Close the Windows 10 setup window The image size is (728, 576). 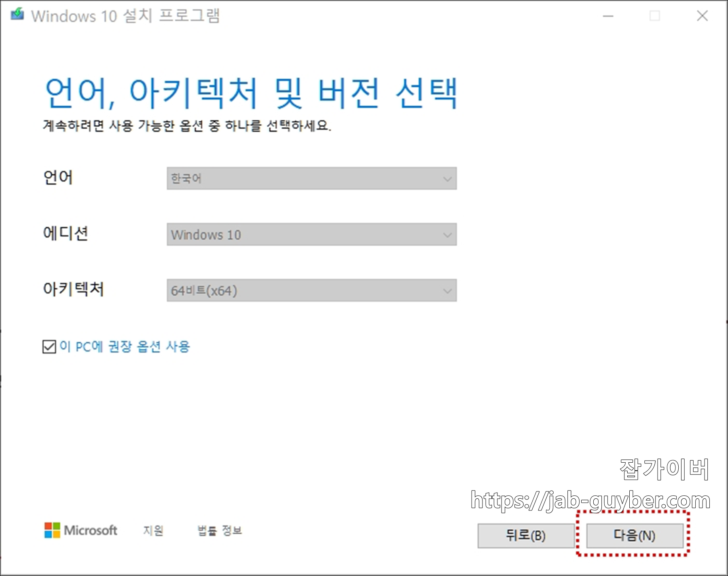click(x=702, y=16)
